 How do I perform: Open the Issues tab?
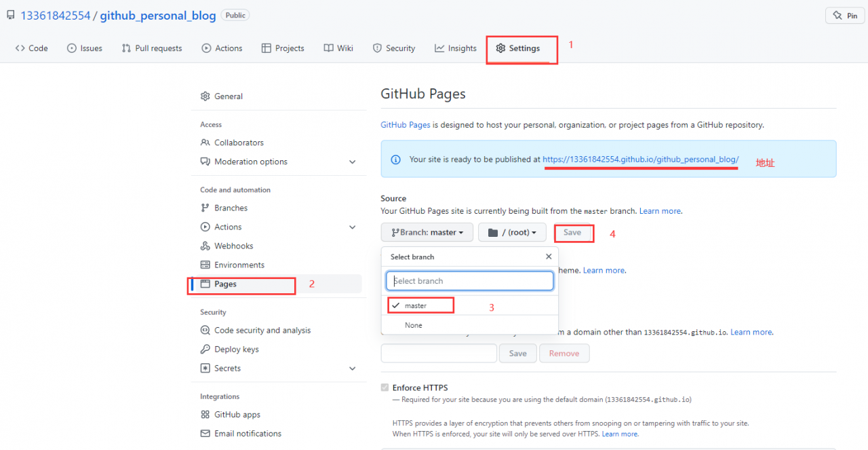point(85,48)
